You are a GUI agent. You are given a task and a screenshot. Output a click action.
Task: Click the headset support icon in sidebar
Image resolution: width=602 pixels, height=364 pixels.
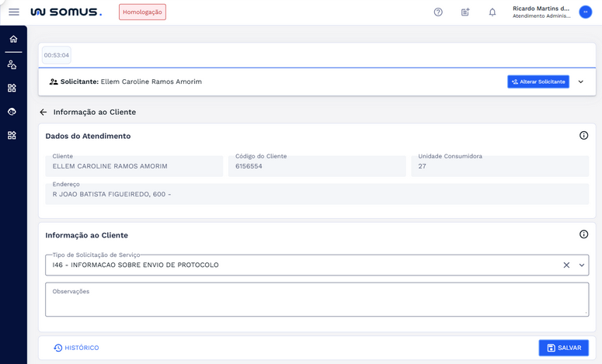tap(12, 112)
